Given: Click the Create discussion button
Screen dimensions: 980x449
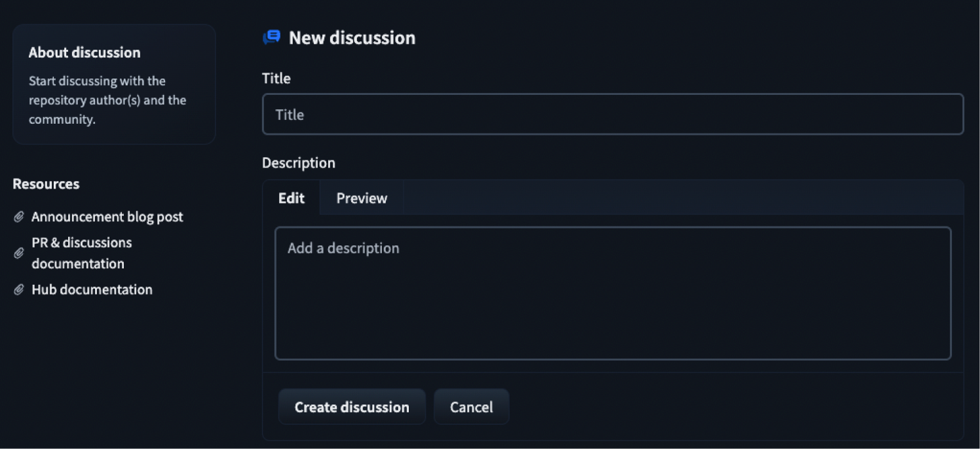Looking at the screenshot, I should 352,406.
